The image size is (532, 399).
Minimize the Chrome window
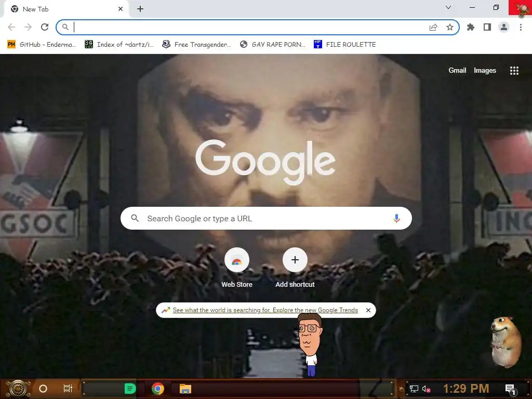[x=472, y=7]
